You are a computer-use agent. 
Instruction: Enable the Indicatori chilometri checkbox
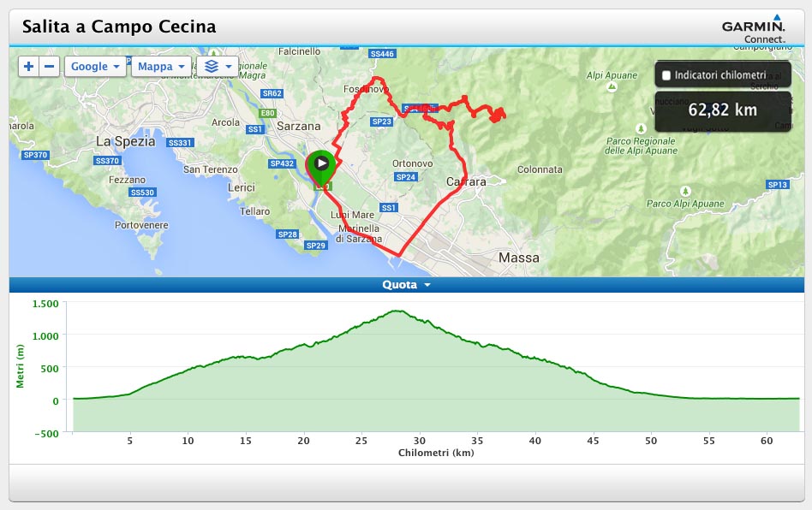coord(666,75)
